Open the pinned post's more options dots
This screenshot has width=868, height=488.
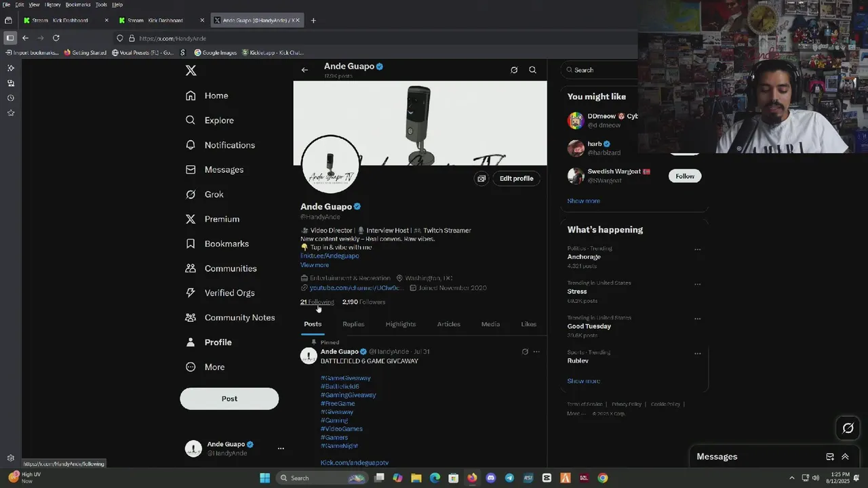point(536,352)
